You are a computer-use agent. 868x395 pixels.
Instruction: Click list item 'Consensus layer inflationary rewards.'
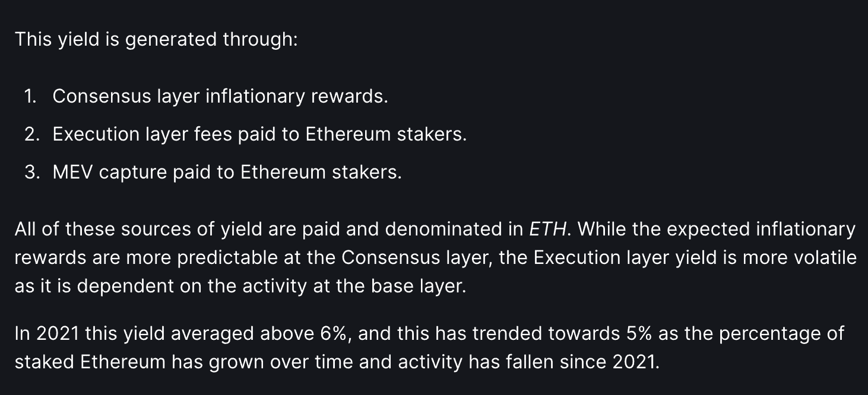(x=220, y=96)
